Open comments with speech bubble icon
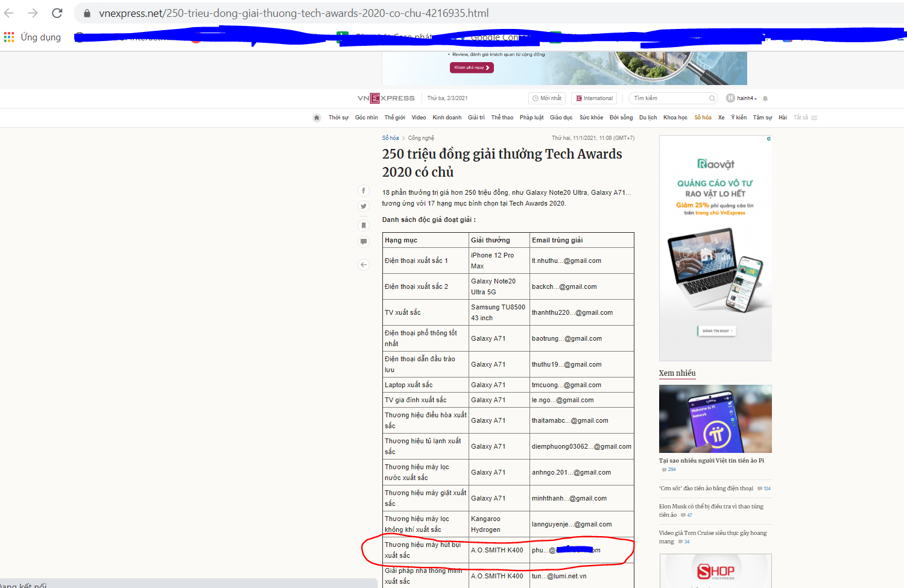This screenshot has width=907, height=588. 364,241
